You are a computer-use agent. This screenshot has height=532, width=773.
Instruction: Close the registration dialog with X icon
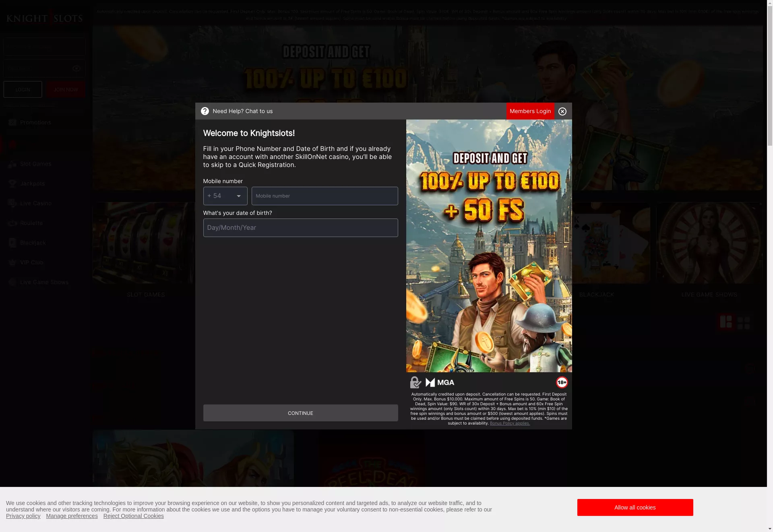[x=562, y=111]
